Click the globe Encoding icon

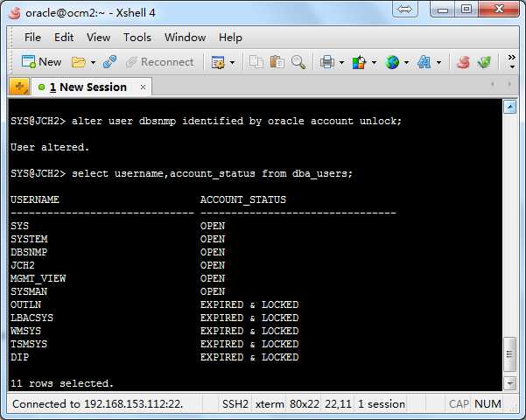pos(392,62)
